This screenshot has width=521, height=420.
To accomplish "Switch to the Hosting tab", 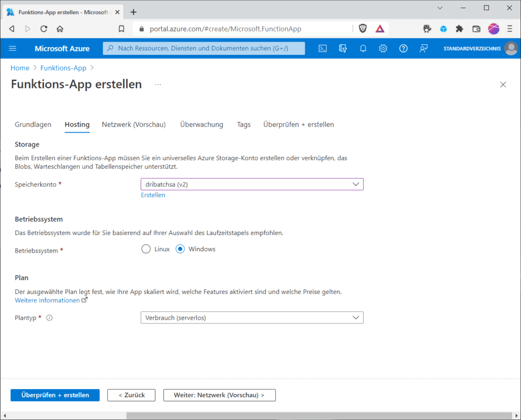I will point(77,125).
